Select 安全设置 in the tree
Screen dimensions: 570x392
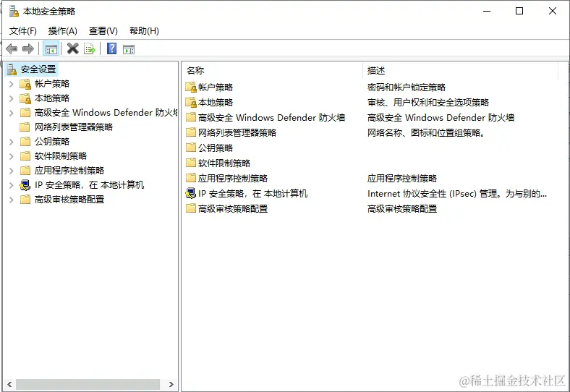click(x=38, y=69)
